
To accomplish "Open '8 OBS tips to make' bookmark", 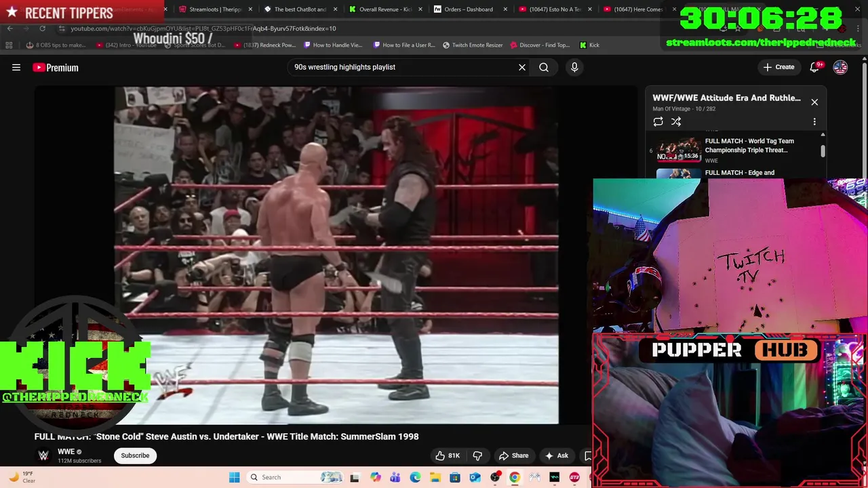I will coord(56,45).
